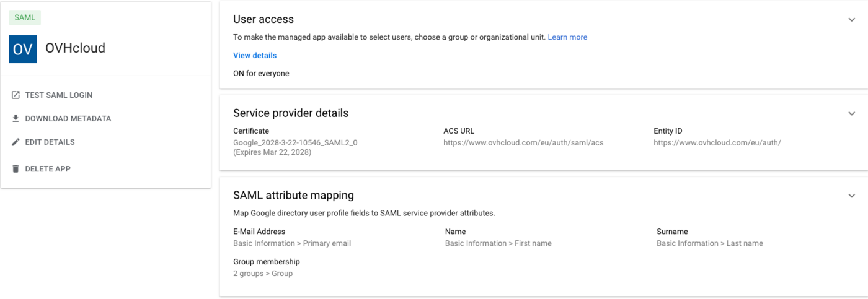Collapse the User access section chevron
Viewport: 868px width, 299px height.
[x=851, y=20]
